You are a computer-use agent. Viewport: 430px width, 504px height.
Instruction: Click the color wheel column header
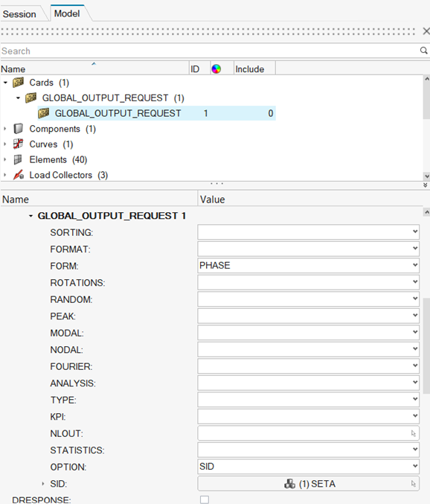click(216, 68)
